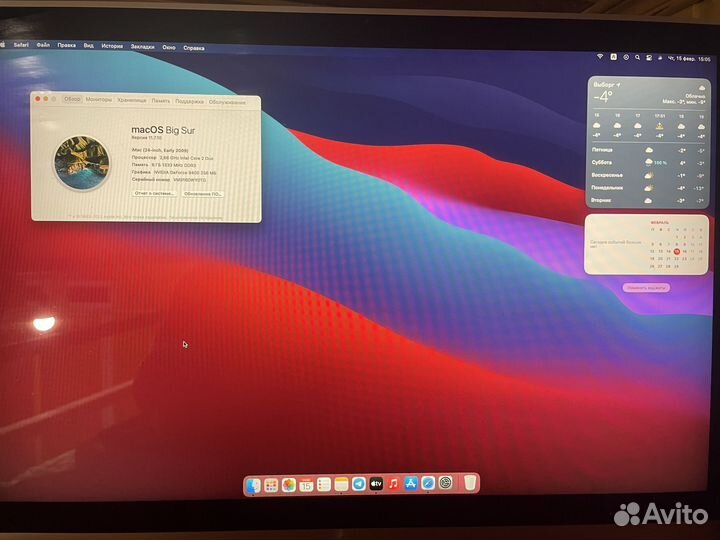Switch to the Обслуживание tab
Image resolution: width=720 pixels, height=540 pixels.
(x=227, y=102)
